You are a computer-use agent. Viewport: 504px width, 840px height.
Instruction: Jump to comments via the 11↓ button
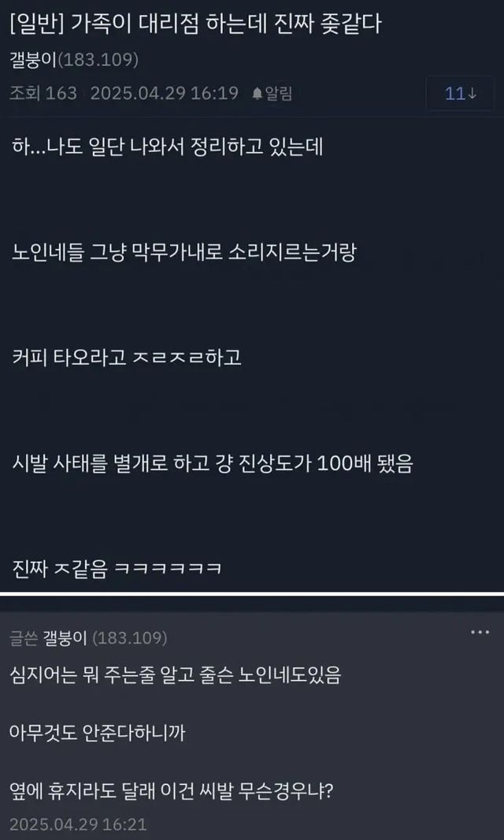(x=461, y=94)
